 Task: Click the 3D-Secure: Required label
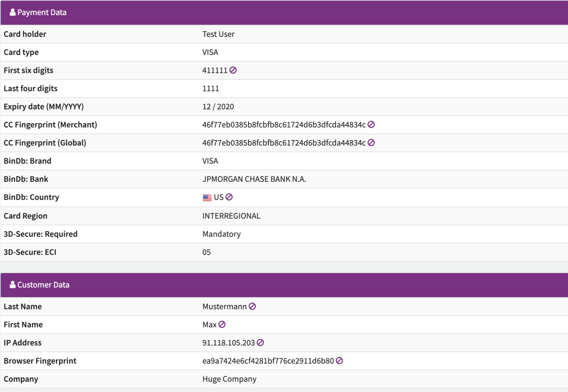pyautogui.click(x=41, y=234)
